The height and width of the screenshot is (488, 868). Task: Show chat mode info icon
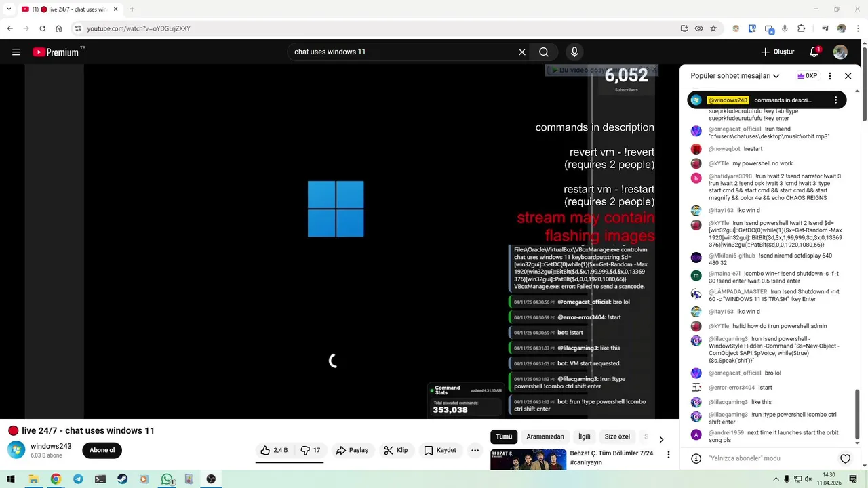click(x=696, y=459)
